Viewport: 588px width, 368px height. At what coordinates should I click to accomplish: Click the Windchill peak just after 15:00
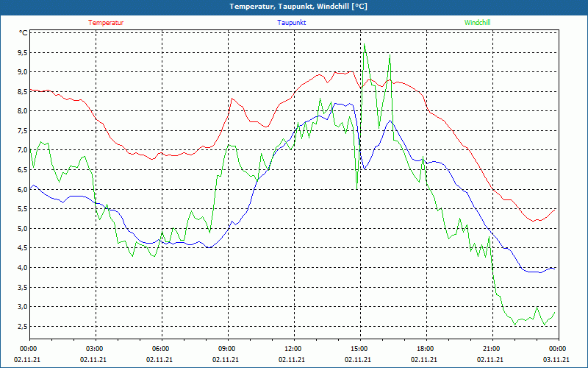tap(364, 44)
